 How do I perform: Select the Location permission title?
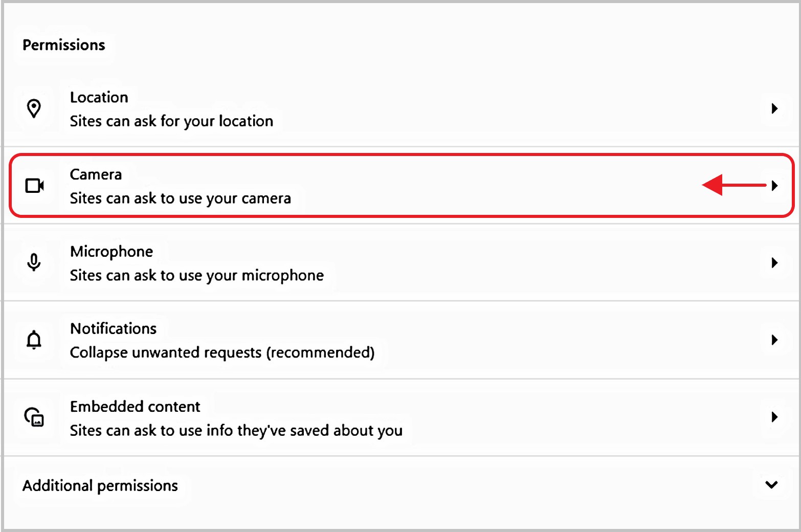99,97
